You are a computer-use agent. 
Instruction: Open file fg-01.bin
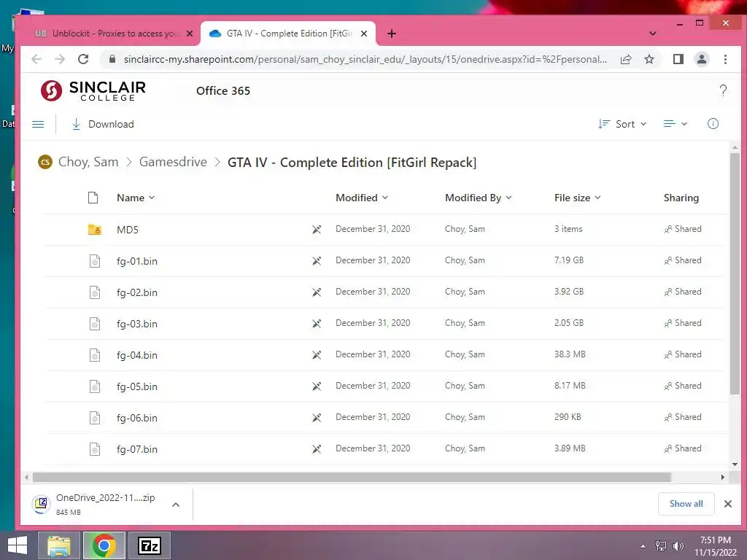click(136, 261)
